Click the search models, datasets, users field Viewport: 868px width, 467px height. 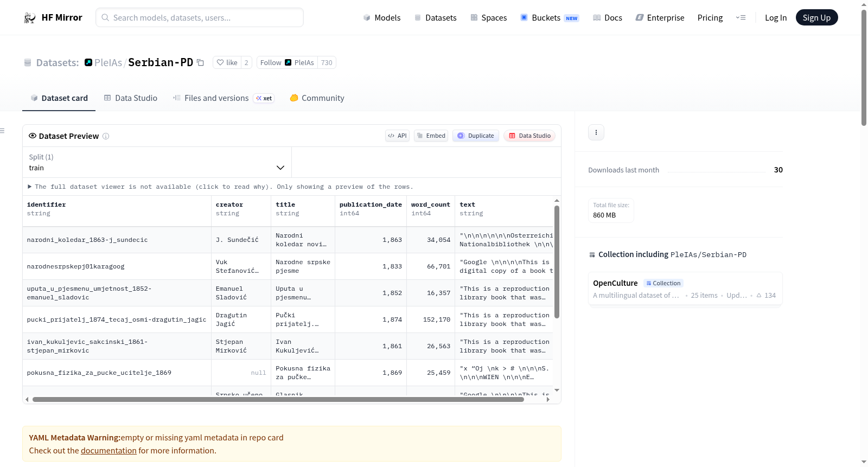pyautogui.click(x=200, y=17)
